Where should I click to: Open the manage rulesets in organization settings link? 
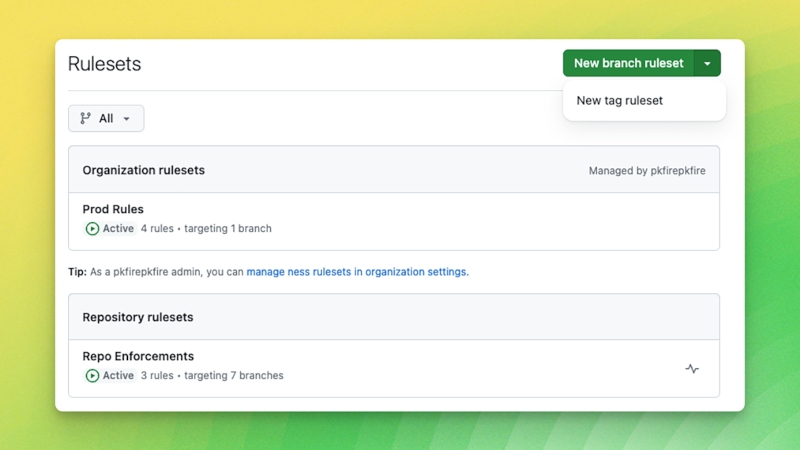click(x=357, y=272)
